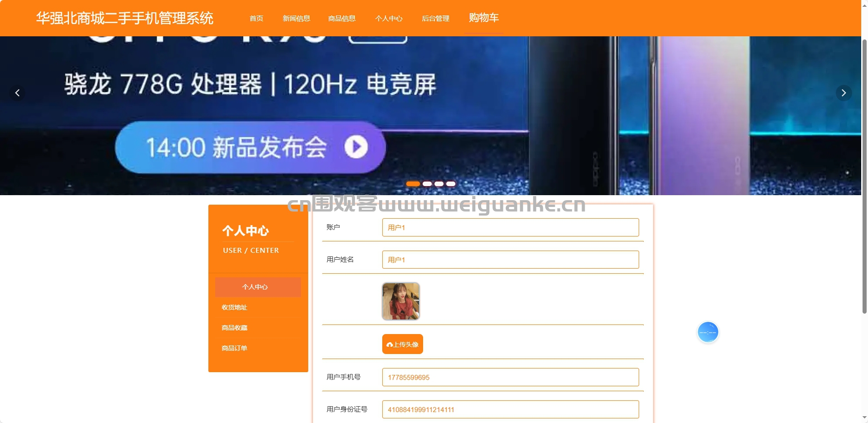868x423 pixels.
Task: Open 后台管理 in the navigation bar
Action: coord(435,18)
